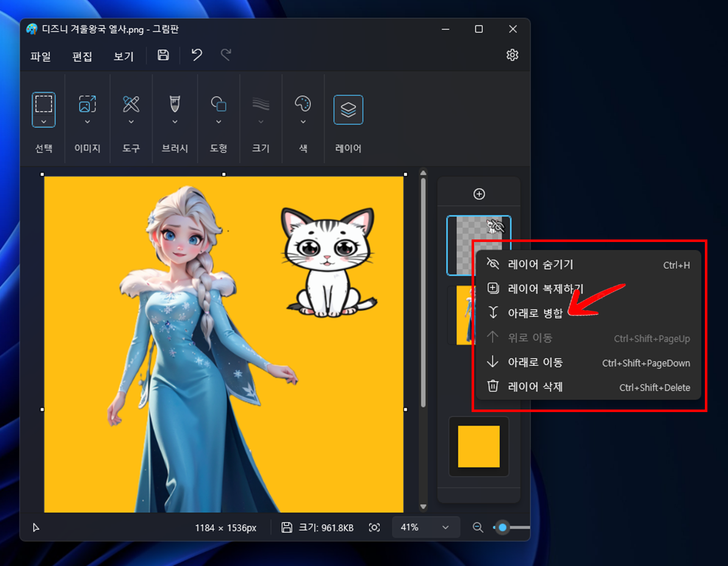Expand the Selection tool dropdown chevron
The image size is (728, 566).
(44, 122)
